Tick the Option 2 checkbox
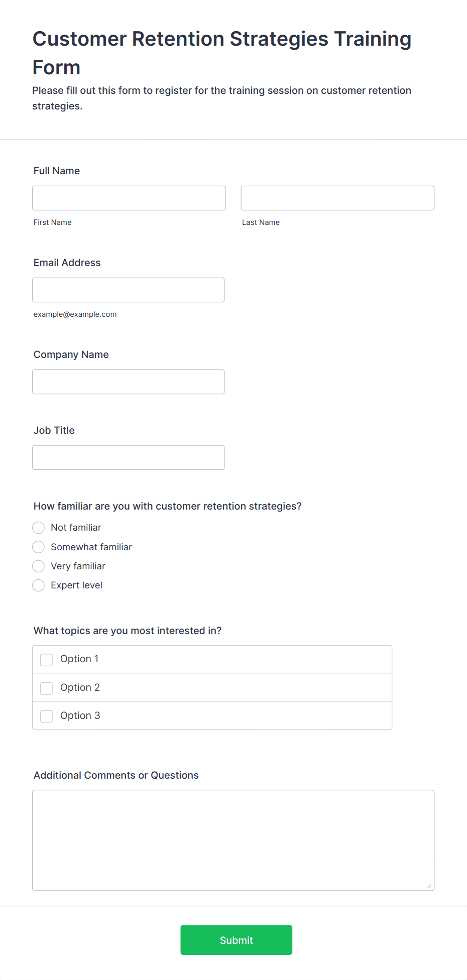 tap(47, 688)
